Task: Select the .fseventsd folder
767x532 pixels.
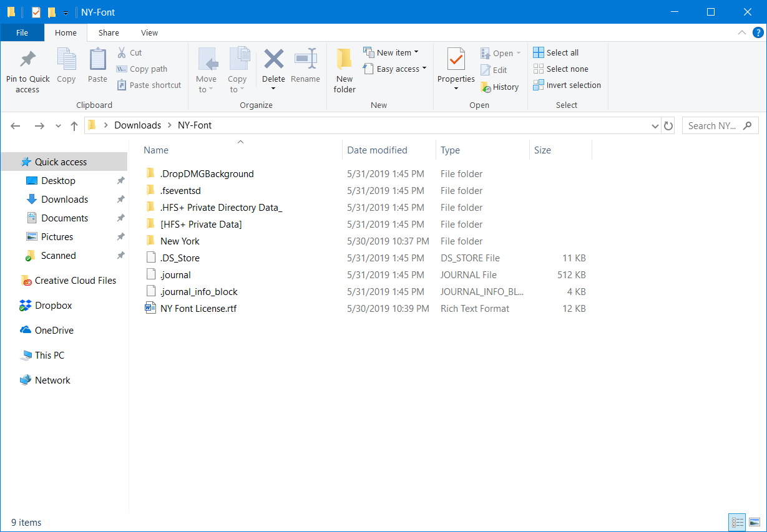Action: point(180,190)
